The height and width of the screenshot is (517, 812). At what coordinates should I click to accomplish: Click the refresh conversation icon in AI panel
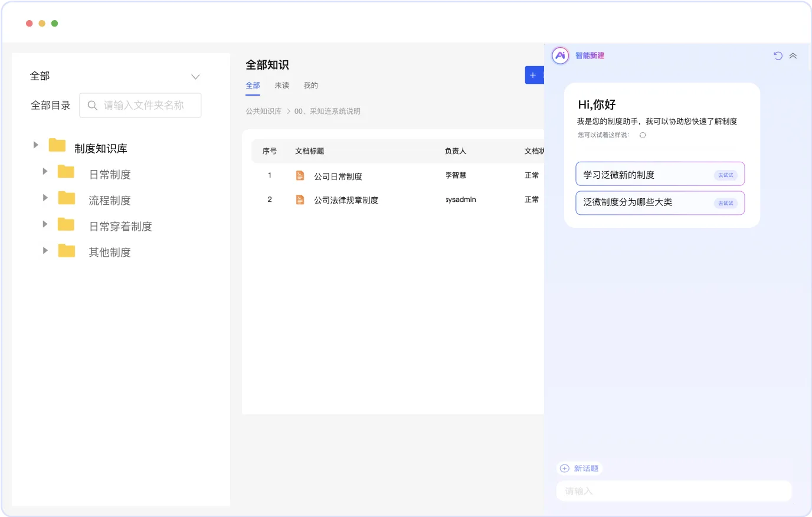[x=778, y=55]
